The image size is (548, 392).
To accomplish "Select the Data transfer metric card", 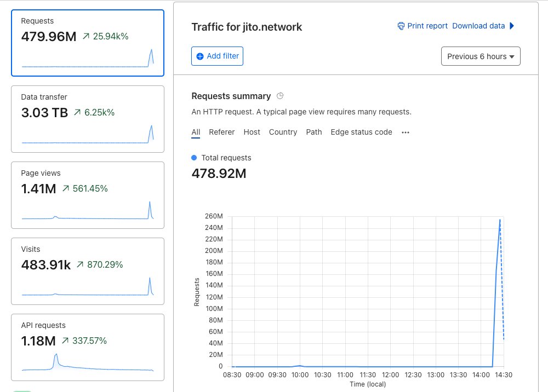I will (x=87, y=119).
